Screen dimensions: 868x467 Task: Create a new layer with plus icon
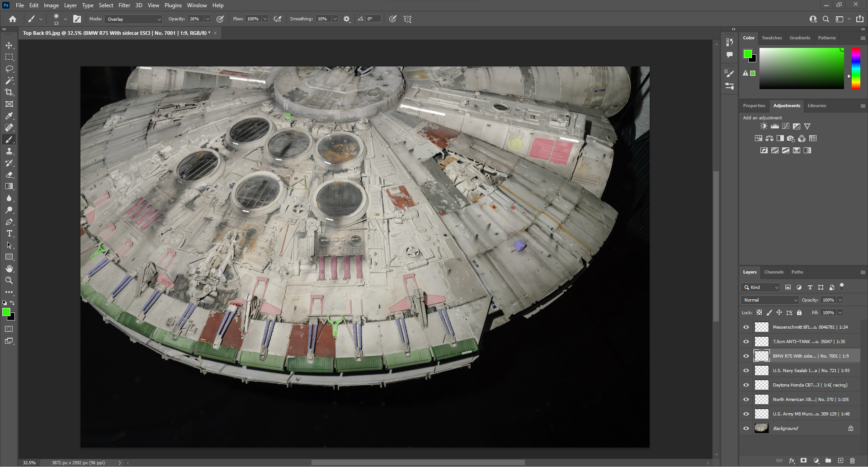(840, 461)
